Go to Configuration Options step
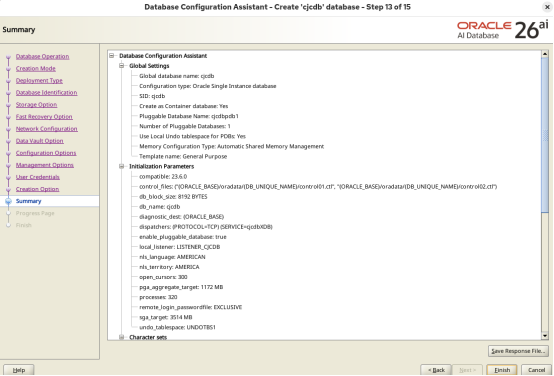 click(x=46, y=153)
